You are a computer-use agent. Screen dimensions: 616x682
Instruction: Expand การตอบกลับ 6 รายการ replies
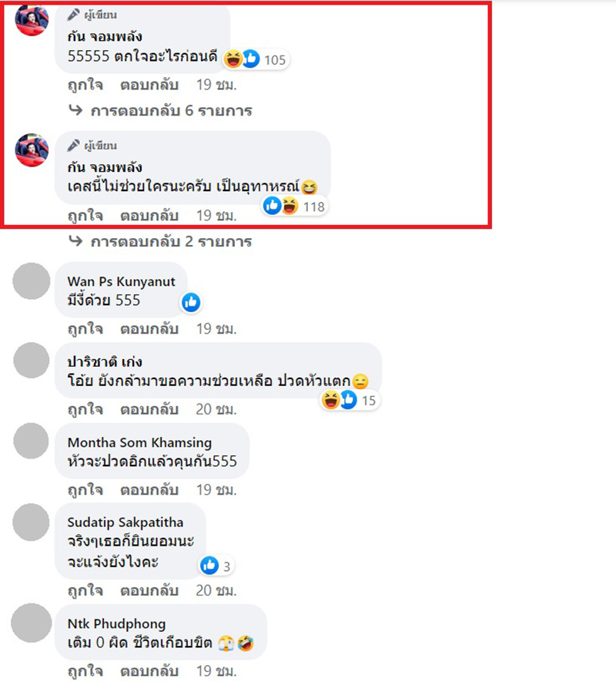click(x=171, y=110)
